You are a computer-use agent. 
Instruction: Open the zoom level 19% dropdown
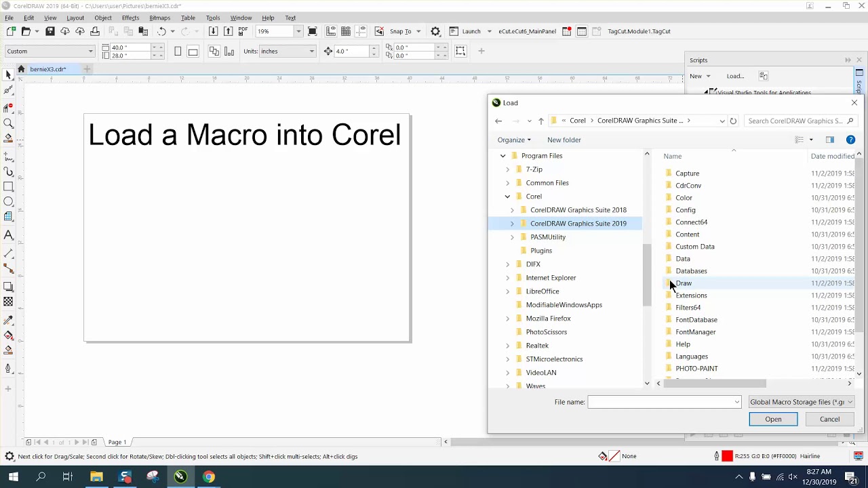coord(298,31)
